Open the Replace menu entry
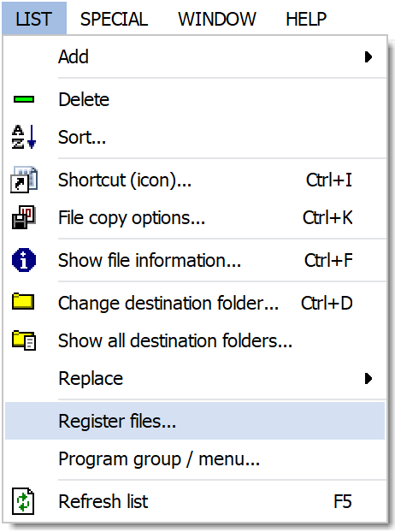This screenshot has width=395, height=532. (195, 378)
